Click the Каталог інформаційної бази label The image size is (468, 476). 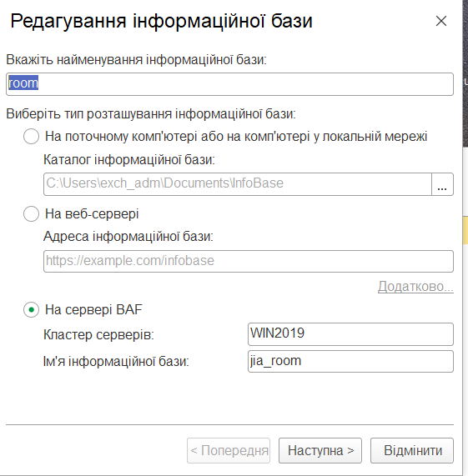pyautogui.click(x=129, y=160)
